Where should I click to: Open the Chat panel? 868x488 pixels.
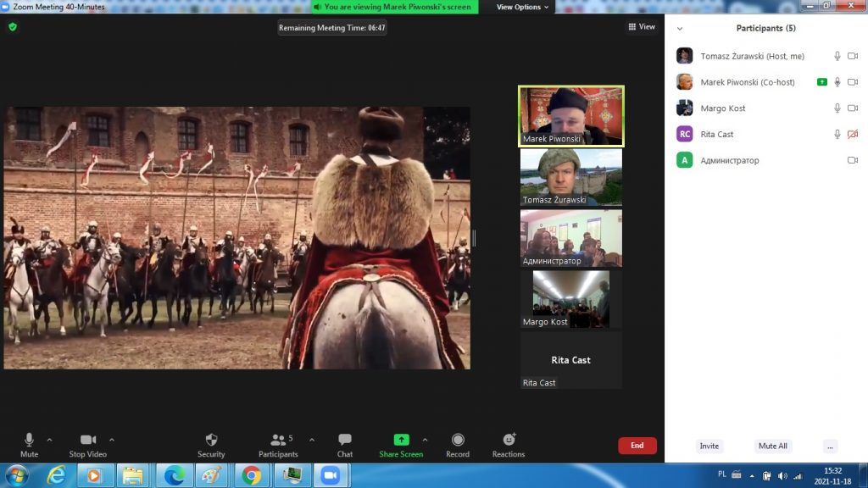click(345, 440)
